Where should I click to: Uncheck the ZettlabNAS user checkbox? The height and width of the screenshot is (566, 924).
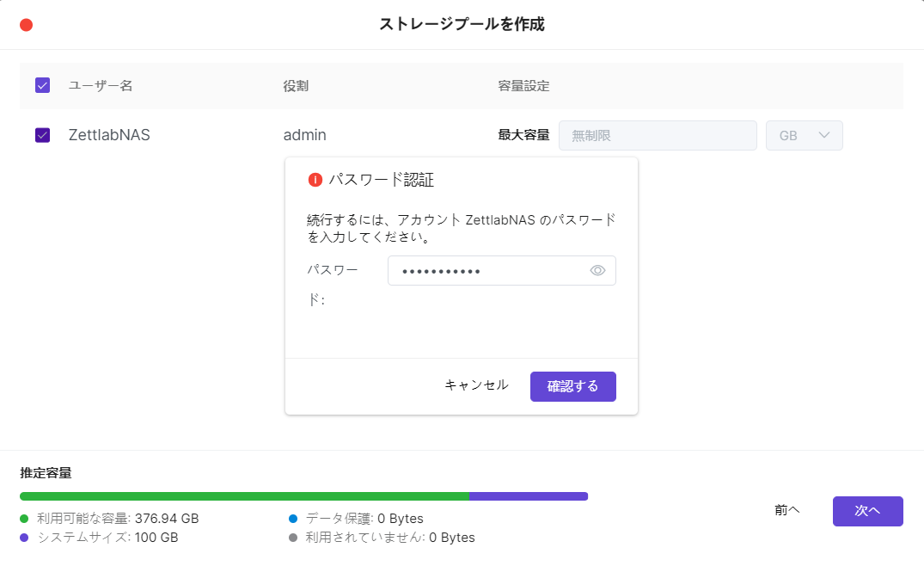point(42,135)
